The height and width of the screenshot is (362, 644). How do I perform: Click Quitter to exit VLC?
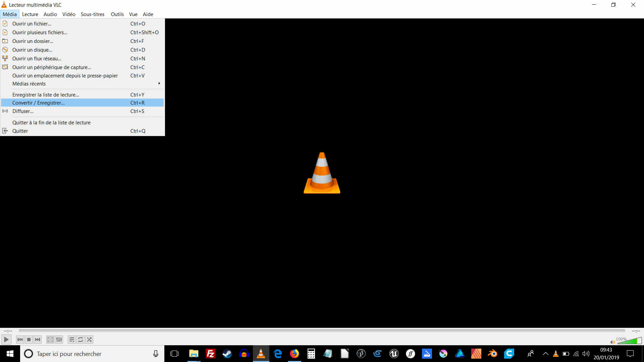(x=20, y=131)
